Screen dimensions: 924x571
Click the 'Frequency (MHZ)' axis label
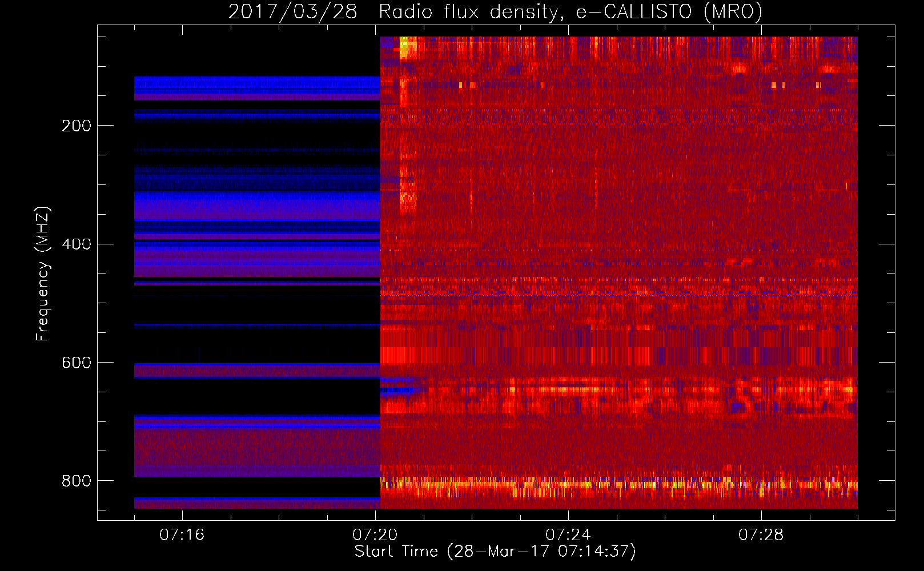42,274
